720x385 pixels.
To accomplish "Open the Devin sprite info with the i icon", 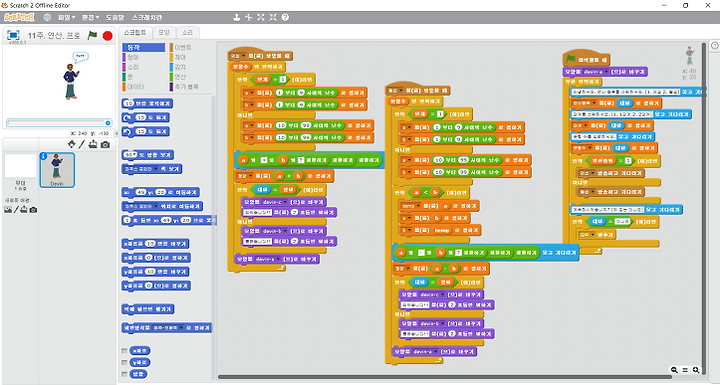I will (x=43, y=156).
